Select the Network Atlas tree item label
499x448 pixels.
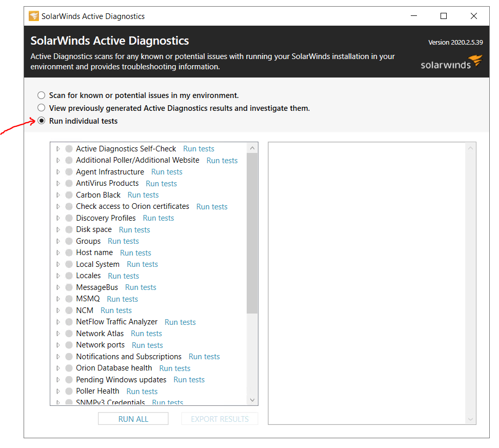click(99, 334)
